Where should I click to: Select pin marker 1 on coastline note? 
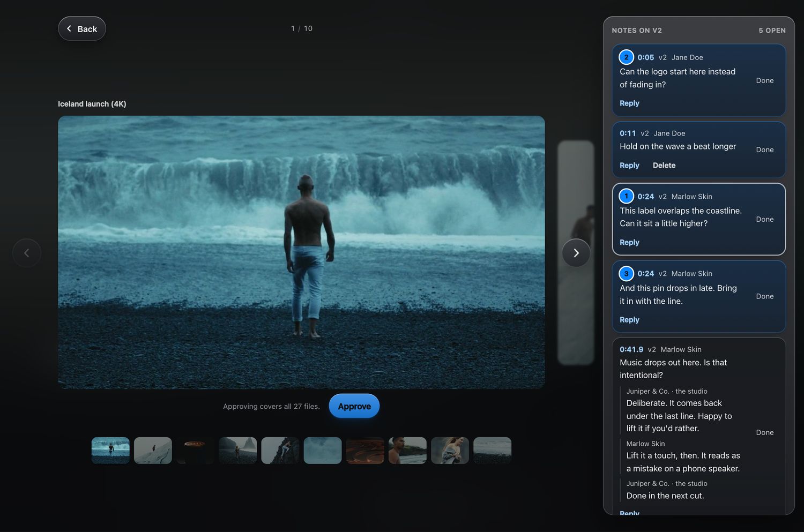[626, 196]
